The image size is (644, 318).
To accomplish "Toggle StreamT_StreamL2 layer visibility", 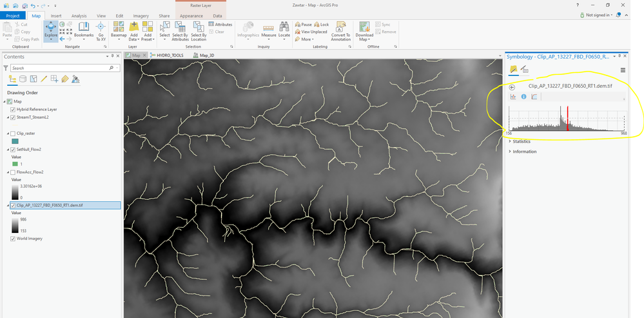I will tap(13, 117).
